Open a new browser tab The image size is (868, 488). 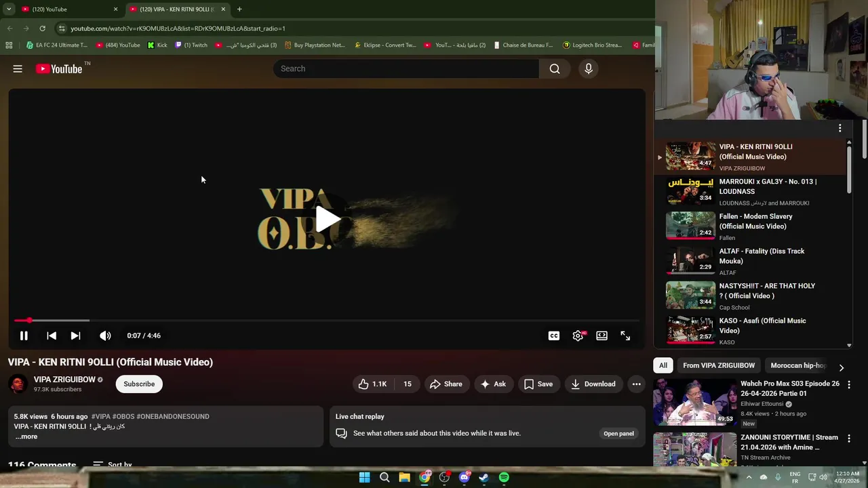click(239, 9)
